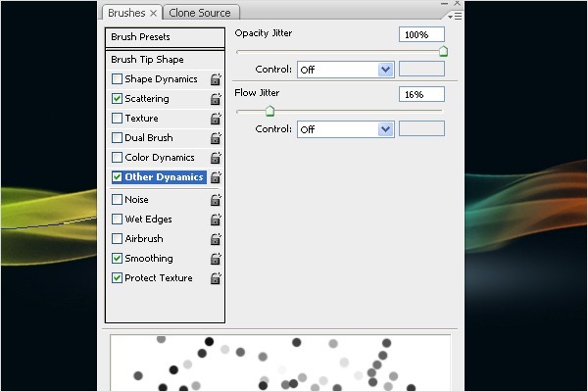Select the Texture options label
The width and height of the screenshot is (588, 392).
(141, 119)
